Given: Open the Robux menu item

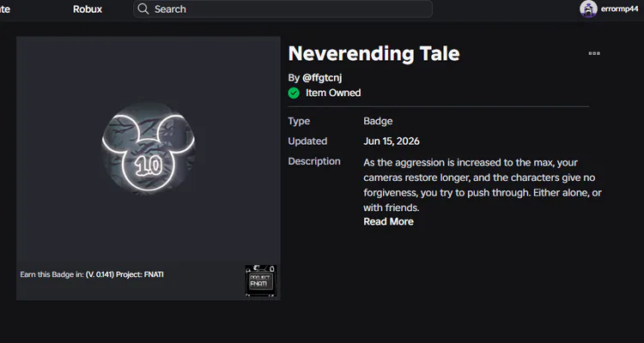Looking at the screenshot, I should [88, 9].
